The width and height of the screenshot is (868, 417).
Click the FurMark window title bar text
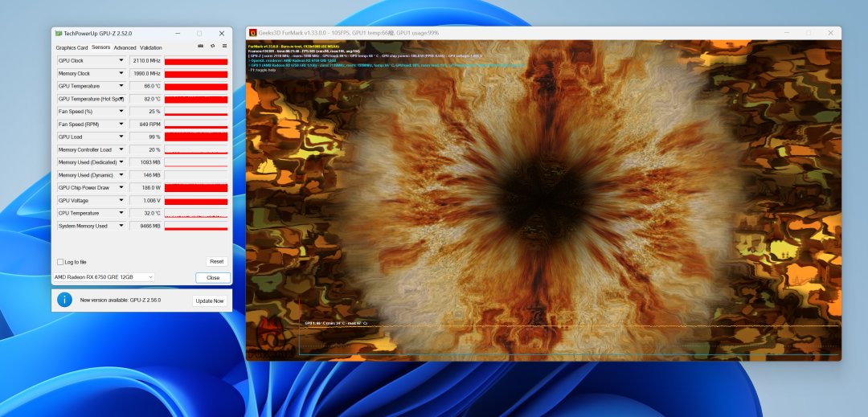(x=349, y=33)
